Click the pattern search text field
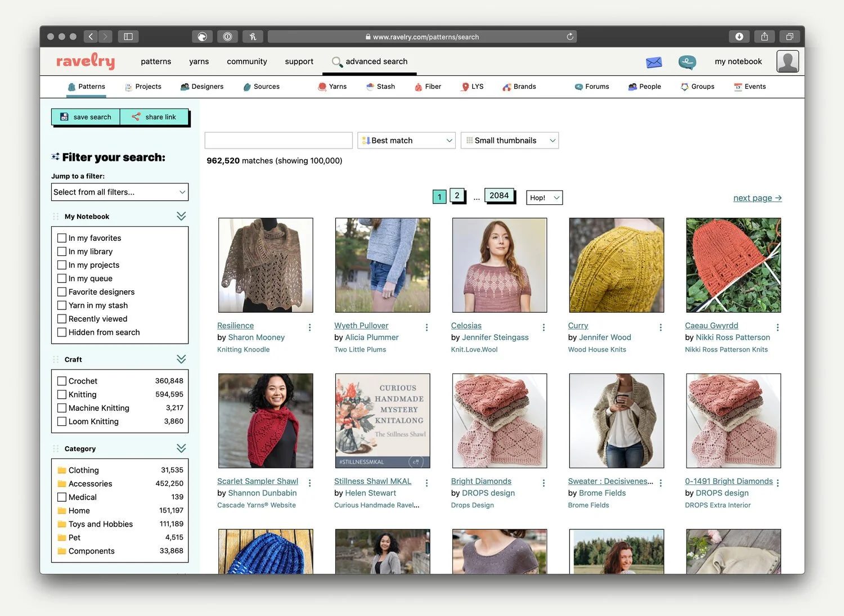Viewport: 844px width, 616px height. coord(279,141)
